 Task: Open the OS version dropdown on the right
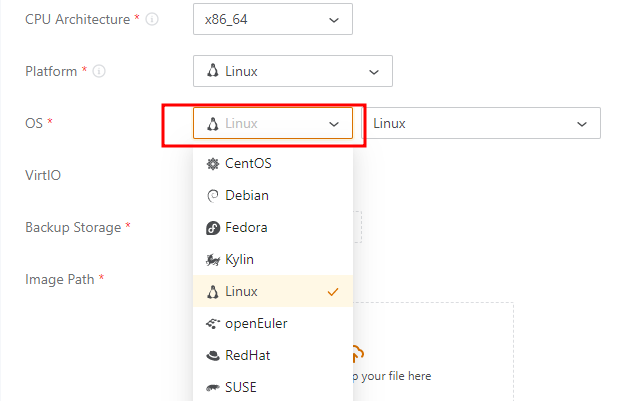tap(480, 123)
